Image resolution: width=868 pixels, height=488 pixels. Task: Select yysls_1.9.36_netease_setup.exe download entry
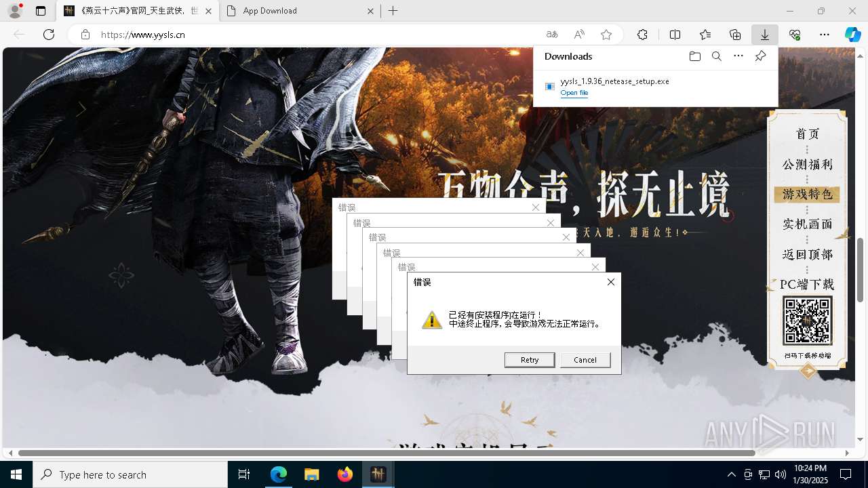655,86
